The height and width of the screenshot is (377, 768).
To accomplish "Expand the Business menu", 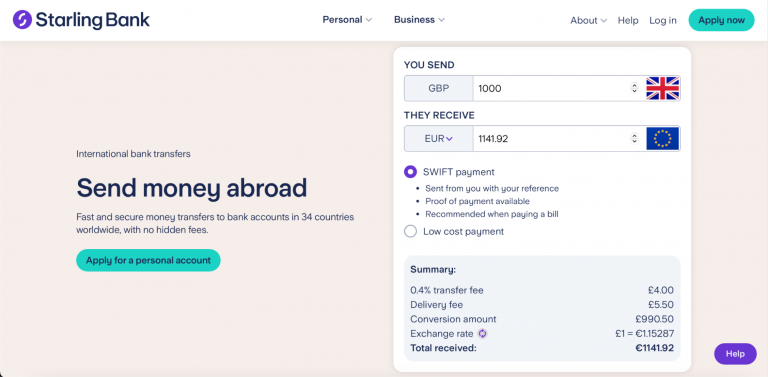I will coord(419,20).
